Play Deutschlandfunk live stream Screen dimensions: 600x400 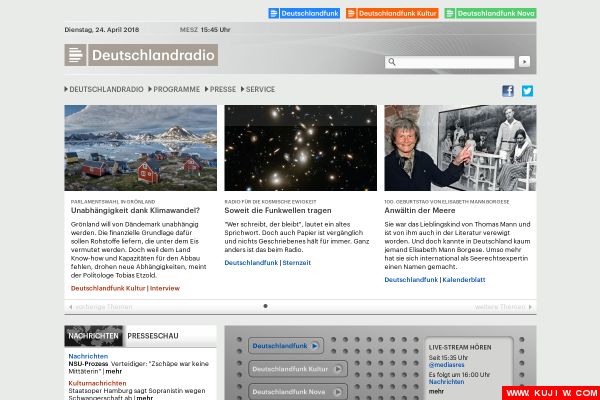(285, 346)
